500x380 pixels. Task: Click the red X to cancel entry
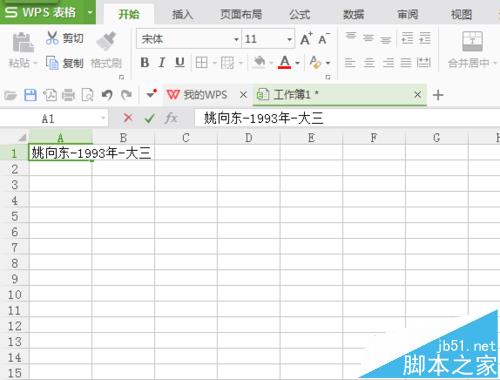pos(128,118)
